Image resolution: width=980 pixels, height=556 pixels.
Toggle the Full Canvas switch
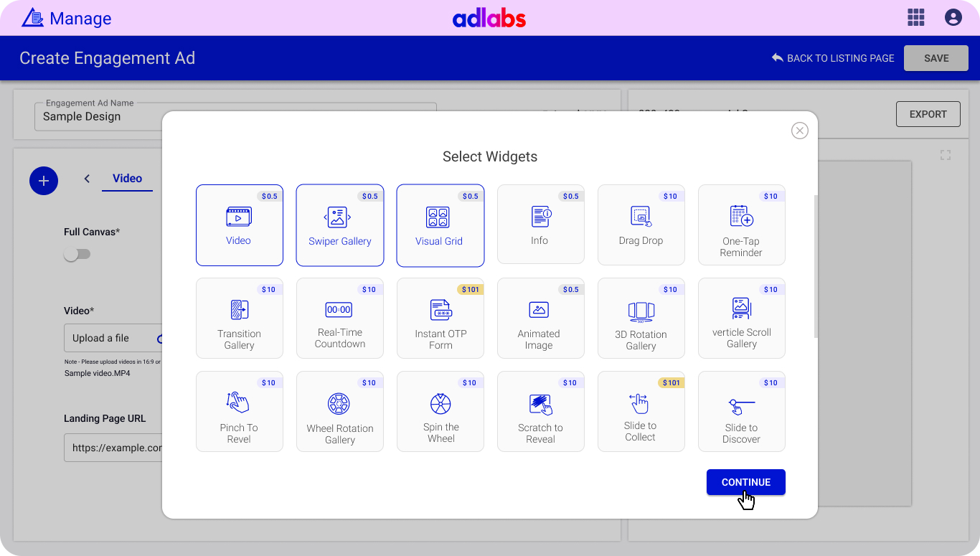coord(77,255)
